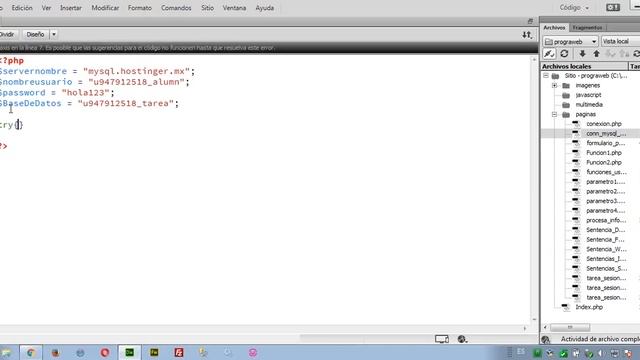Viewport: 640px width, 360px height.
Task: Open the dropdown arrow beside Diseño
Action: tap(54, 35)
